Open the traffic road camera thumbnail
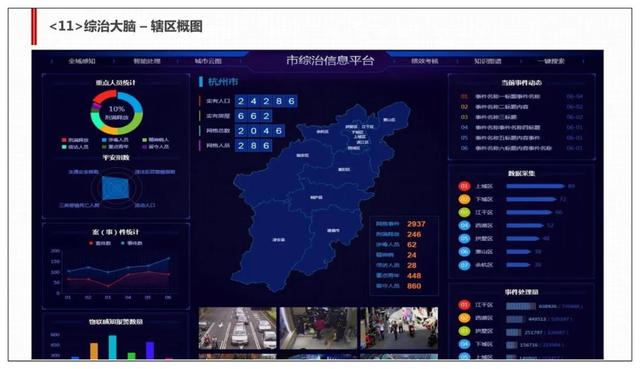The image size is (640, 369). pyautogui.click(x=237, y=329)
